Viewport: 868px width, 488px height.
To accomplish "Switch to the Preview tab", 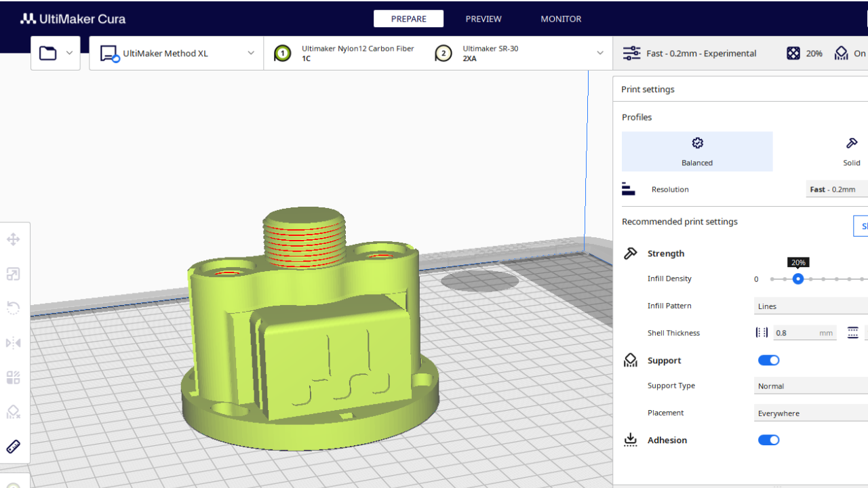I will click(x=483, y=18).
